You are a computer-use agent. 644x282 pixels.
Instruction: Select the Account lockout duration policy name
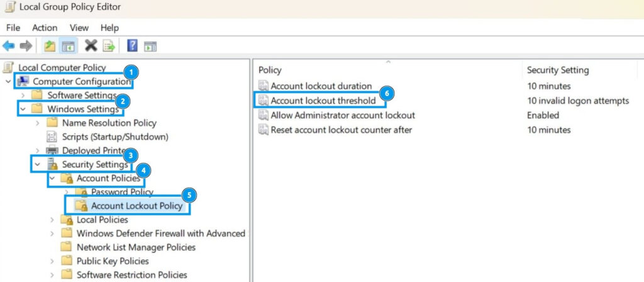click(321, 86)
